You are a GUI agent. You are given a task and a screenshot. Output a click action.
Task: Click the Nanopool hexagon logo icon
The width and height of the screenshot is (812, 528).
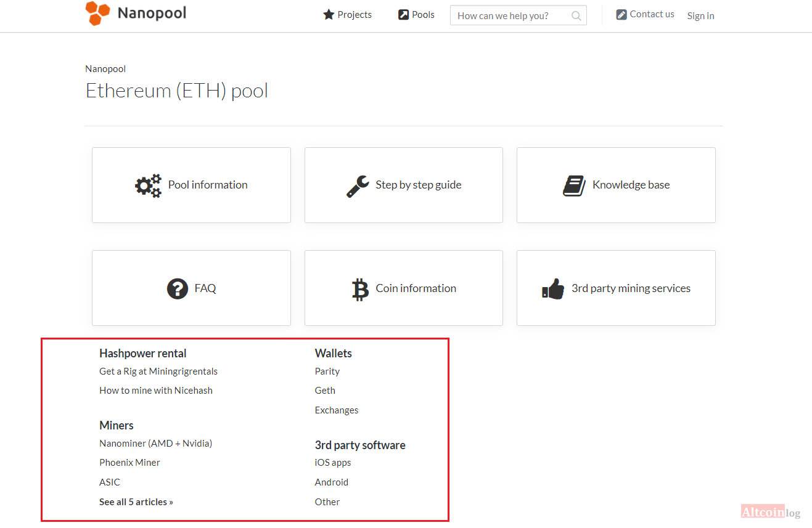tap(97, 14)
